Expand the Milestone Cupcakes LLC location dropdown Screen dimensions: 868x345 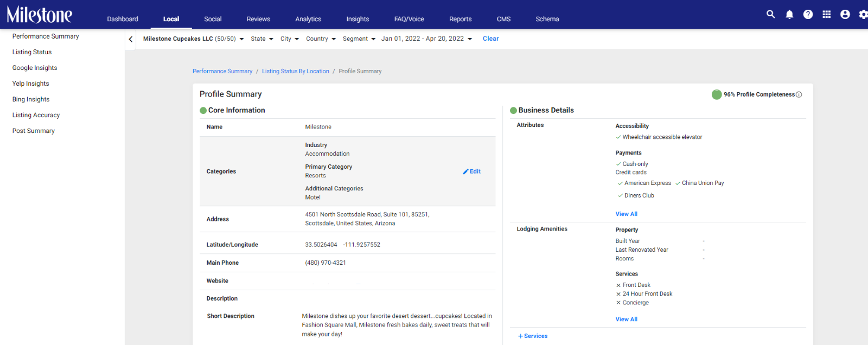194,39
